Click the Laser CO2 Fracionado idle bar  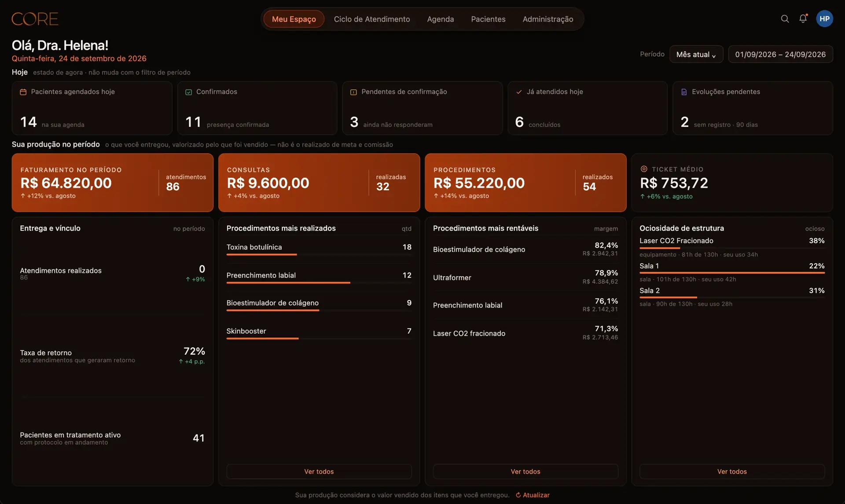coord(732,248)
